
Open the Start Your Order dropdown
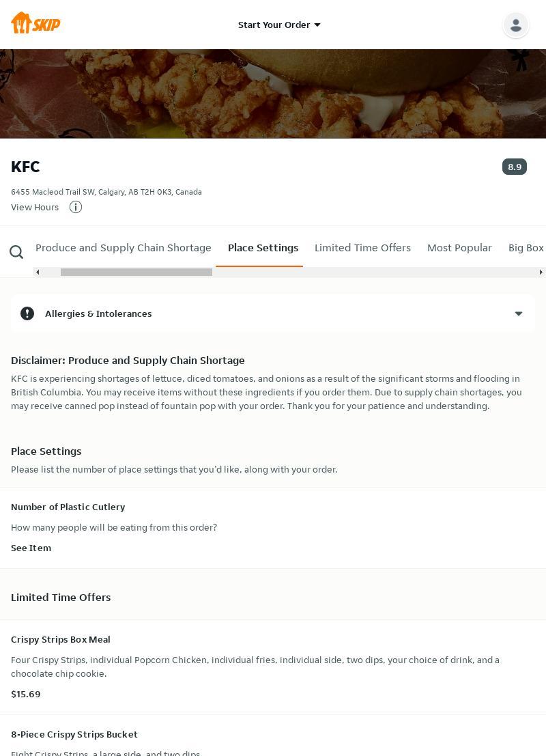[x=274, y=25]
